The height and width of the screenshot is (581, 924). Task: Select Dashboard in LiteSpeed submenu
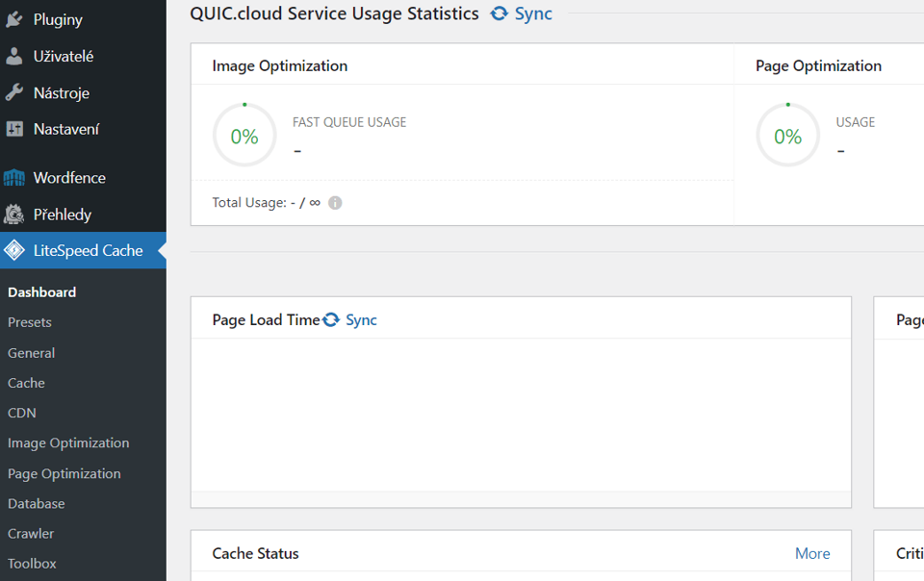[41, 292]
